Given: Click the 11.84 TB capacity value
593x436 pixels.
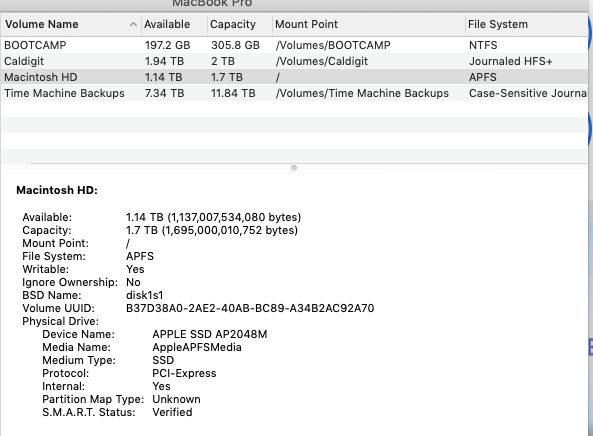Looking at the screenshot, I should coord(233,93).
